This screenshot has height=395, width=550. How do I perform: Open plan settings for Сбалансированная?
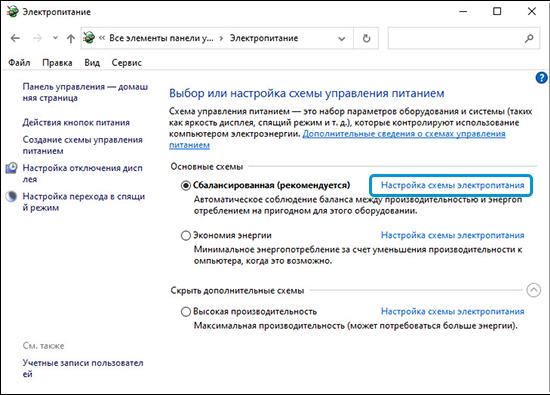tap(452, 185)
